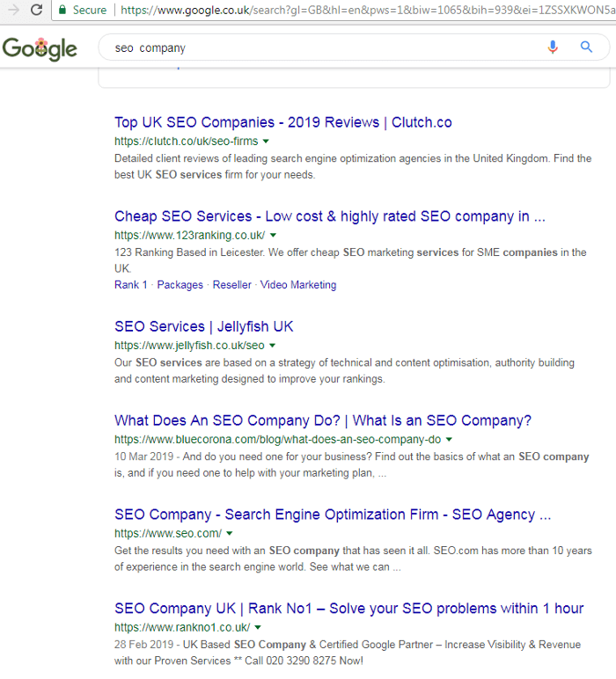Viewport: 616px width, 679px height.
Task: Click the green Secure padlock icon
Action: tap(62, 10)
